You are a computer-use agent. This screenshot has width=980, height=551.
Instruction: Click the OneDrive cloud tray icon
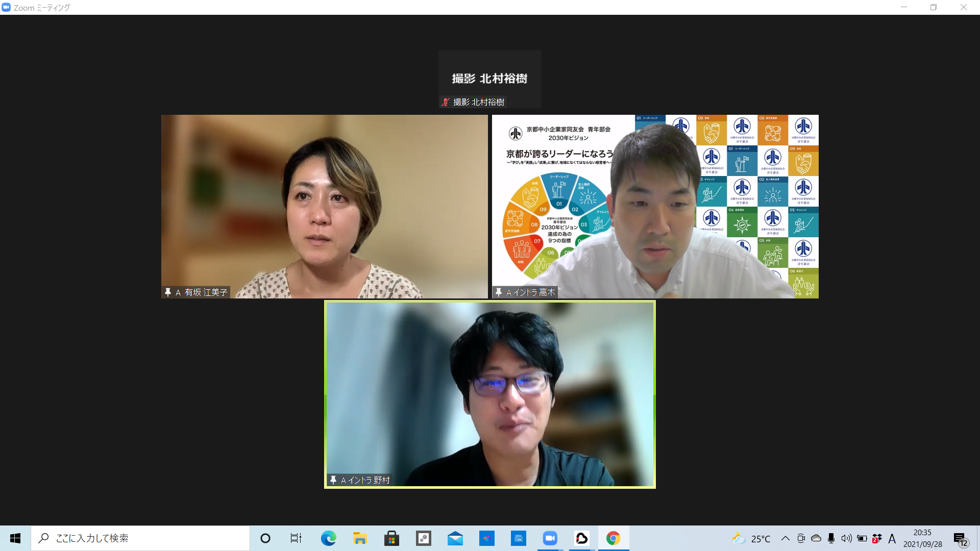click(816, 538)
